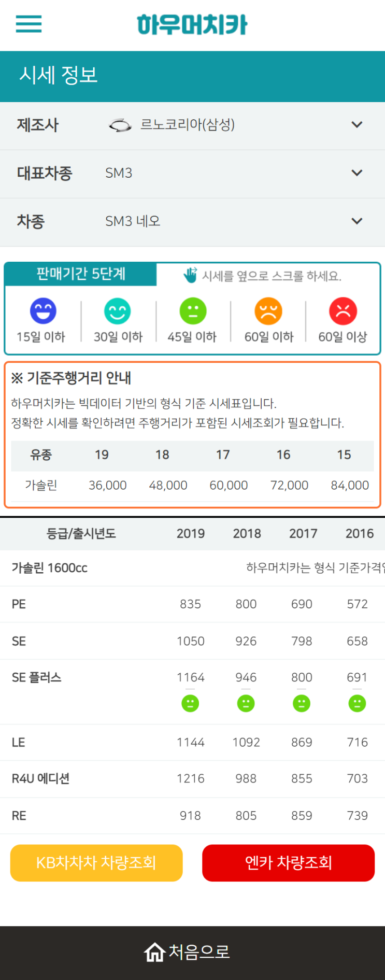Screen dimensions: 385x980
Task: Click the LE 2018 price 1092
Action: (246, 742)
